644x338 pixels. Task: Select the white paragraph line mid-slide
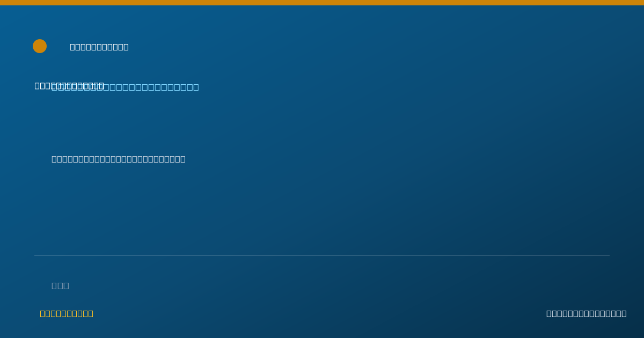(x=119, y=159)
